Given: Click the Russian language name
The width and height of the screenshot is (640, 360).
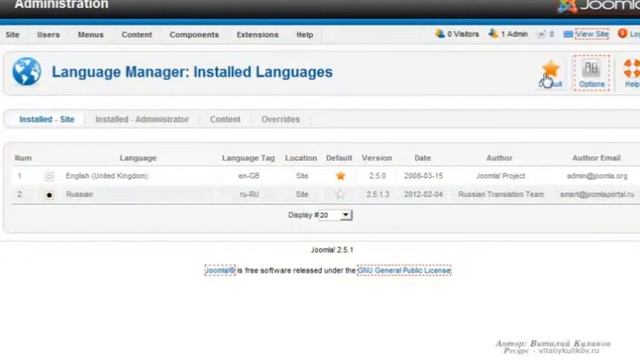Looking at the screenshot, I should click(80, 194).
